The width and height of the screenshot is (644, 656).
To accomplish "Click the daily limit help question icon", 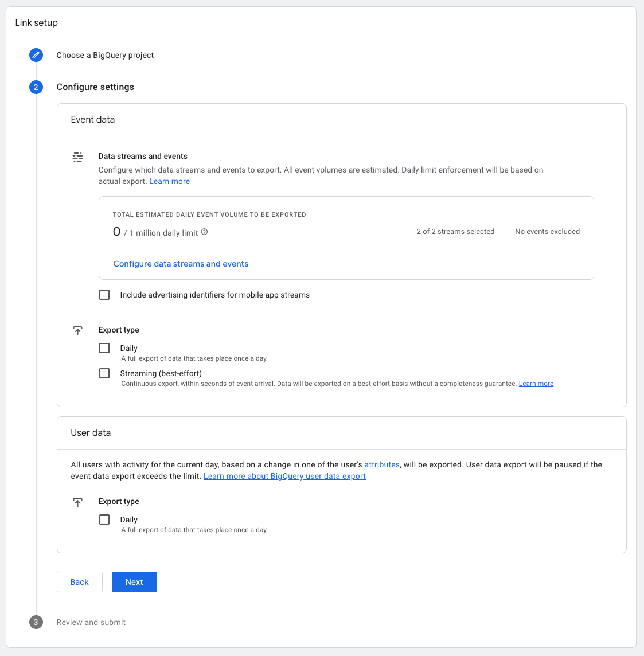I will point(204,232).
